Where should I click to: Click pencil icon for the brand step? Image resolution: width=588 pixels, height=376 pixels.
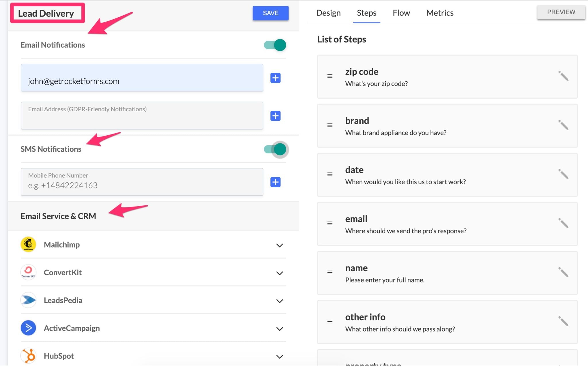point(563,125)
